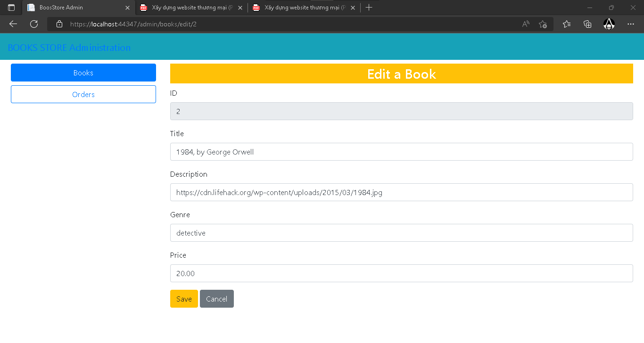Cancel editing the book
Viewport: 644px width, 343px height.
pos(217,299)
